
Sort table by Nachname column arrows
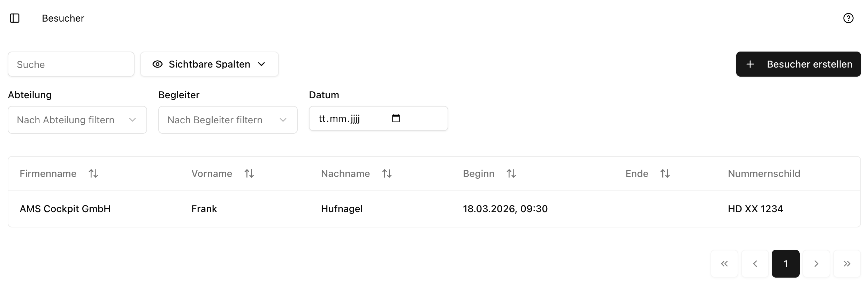[x=387, y=173]
